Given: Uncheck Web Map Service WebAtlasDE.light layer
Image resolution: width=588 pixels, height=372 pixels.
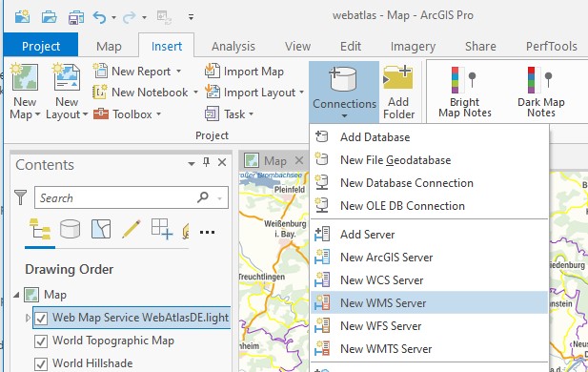Looking at the screenshot, I should coord(40,319).
